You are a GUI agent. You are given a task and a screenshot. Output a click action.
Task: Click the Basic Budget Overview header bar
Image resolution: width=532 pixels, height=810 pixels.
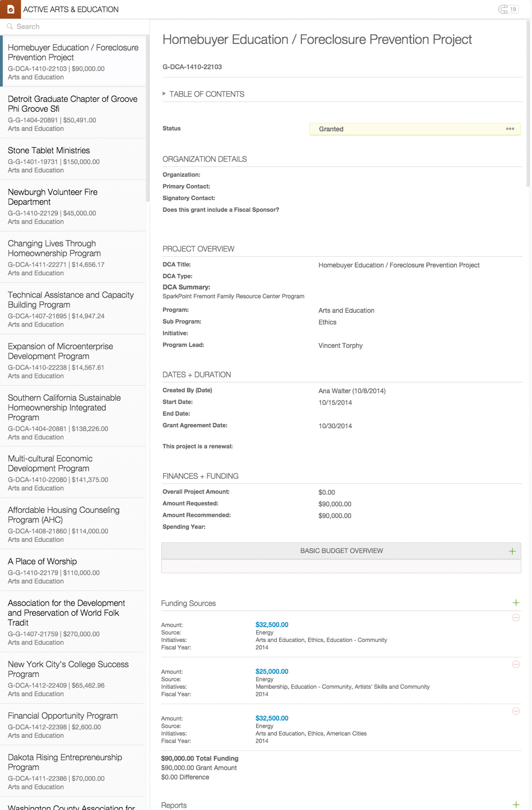click(x=341, y=551)
